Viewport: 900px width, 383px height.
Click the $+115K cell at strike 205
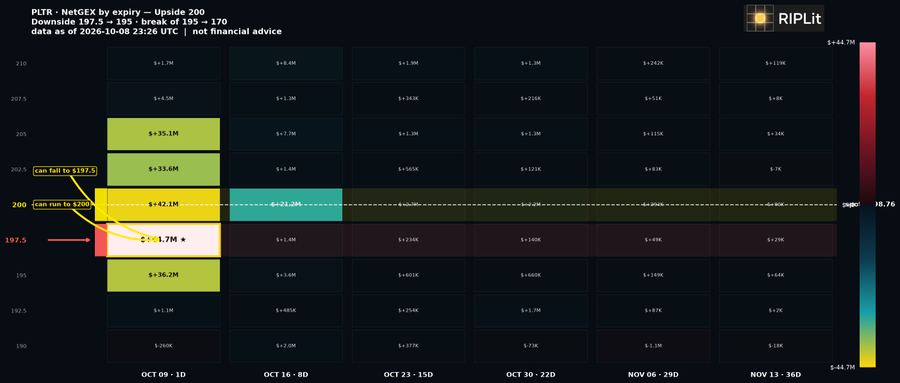(653, 134)
